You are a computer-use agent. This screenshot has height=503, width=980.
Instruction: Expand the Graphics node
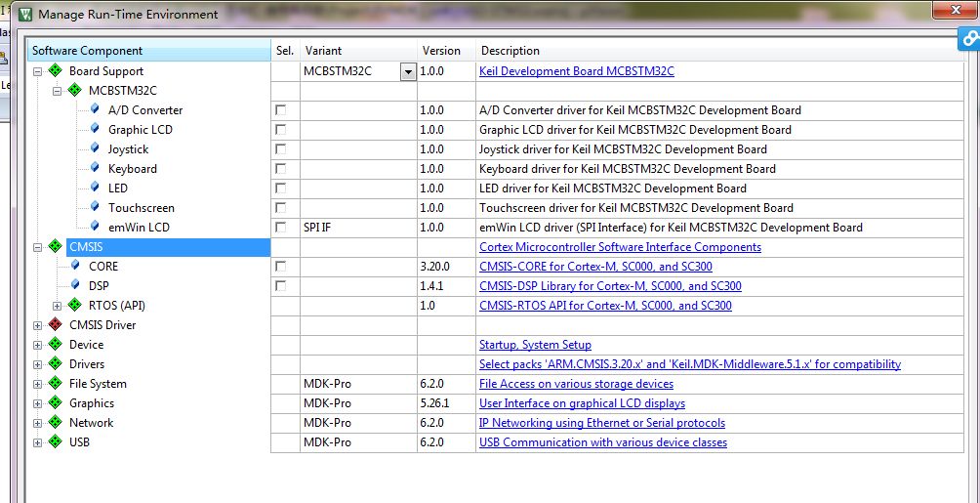point(37,403)
